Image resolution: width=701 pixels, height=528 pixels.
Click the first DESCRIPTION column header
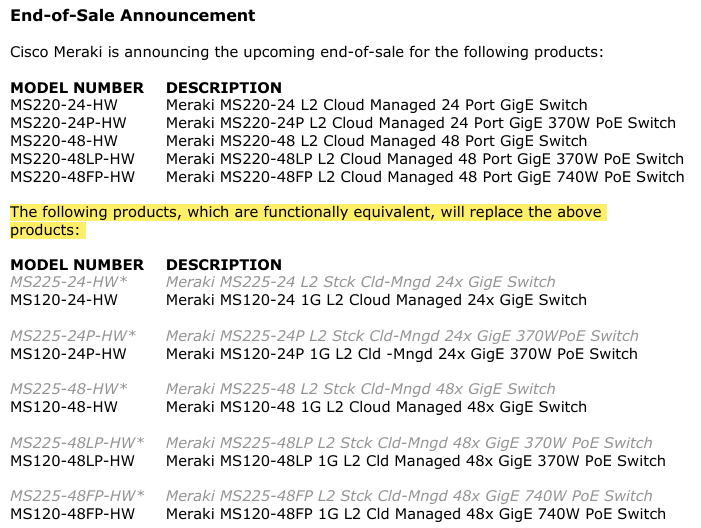point(224,88)
